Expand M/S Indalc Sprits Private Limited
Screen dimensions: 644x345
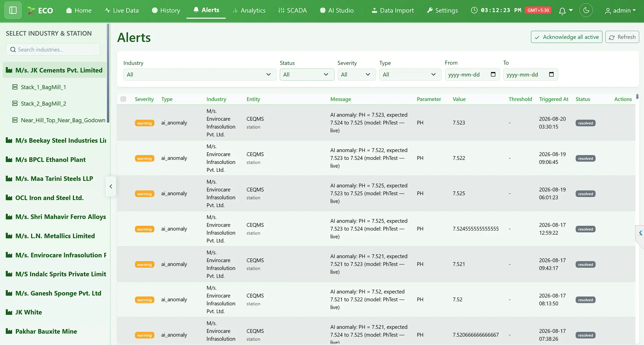coord(55,274)
